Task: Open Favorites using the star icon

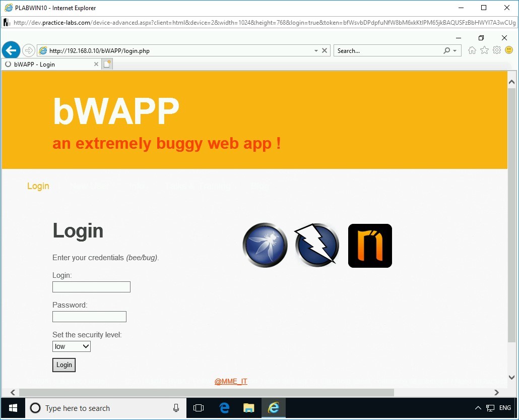Action: pyautogui.click(x=484, y=50)
